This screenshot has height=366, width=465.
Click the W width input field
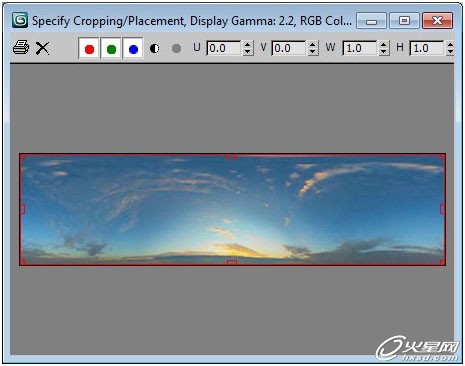pos(360,48)
